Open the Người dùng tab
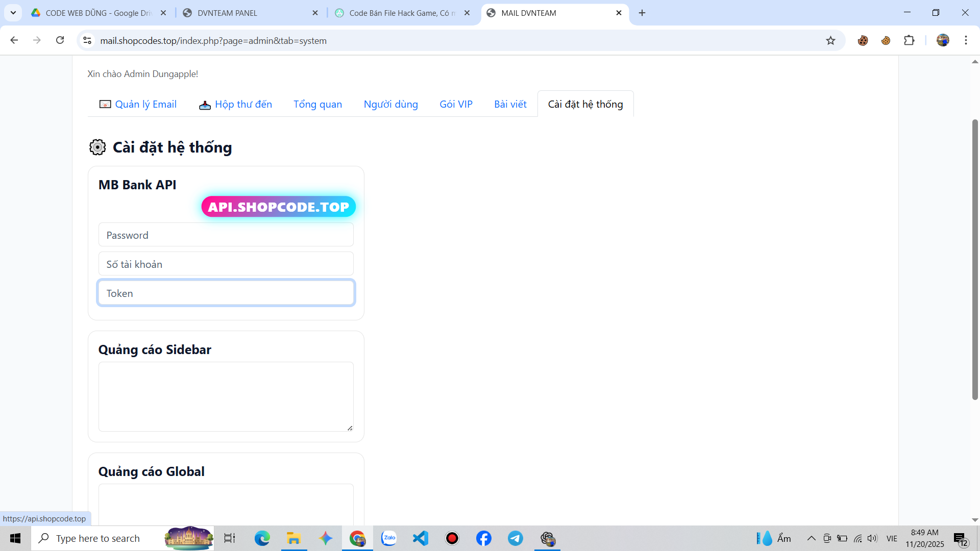980x551 pixels. (x=390, y=104)
